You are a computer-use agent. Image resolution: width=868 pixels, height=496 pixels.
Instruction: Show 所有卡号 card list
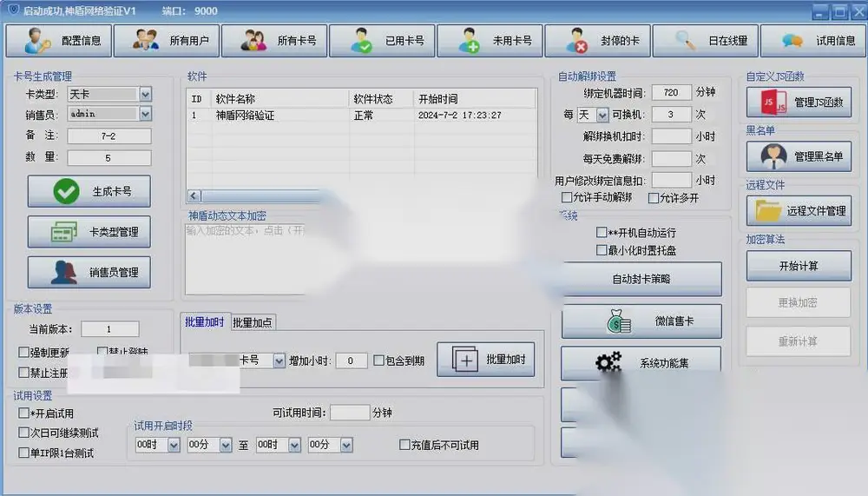(x=274, y=41)
